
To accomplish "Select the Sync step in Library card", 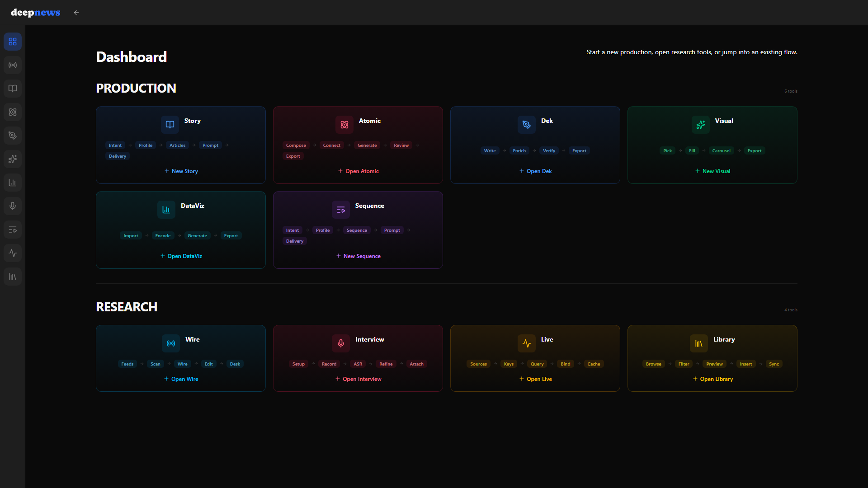I will point(774,364).
